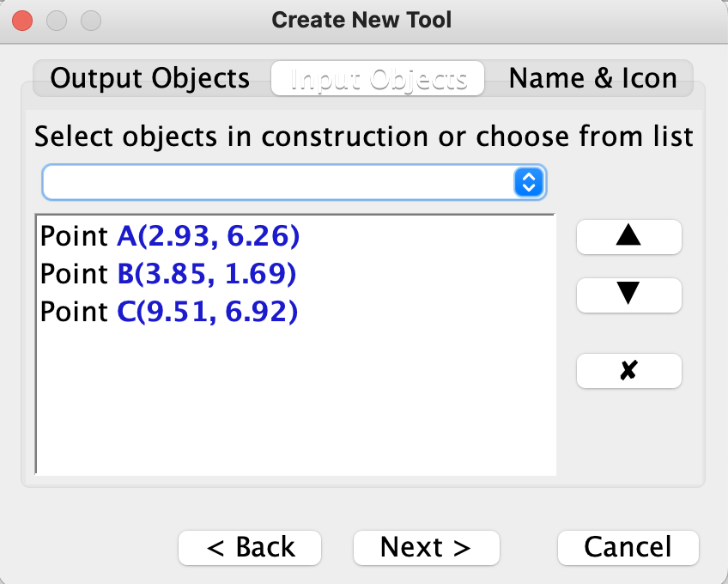Switch to the Output Objects tab

(150, 78)
